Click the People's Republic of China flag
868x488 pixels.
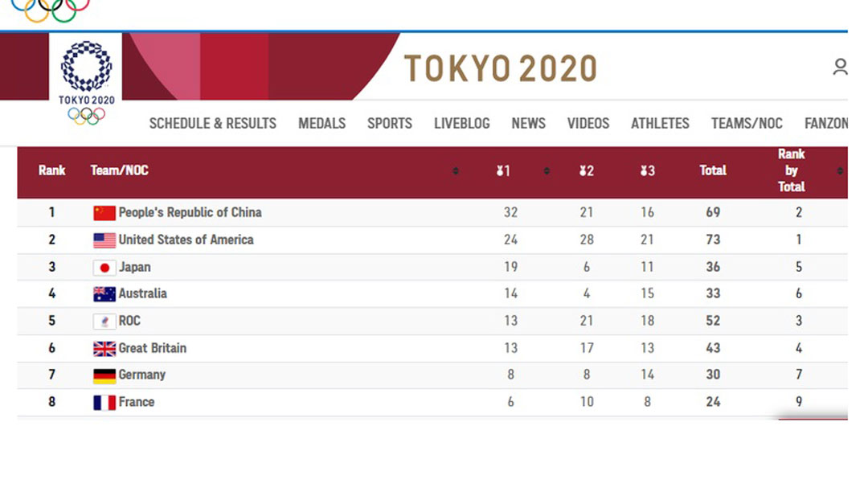pyautogui.click(x=104, y=213)
